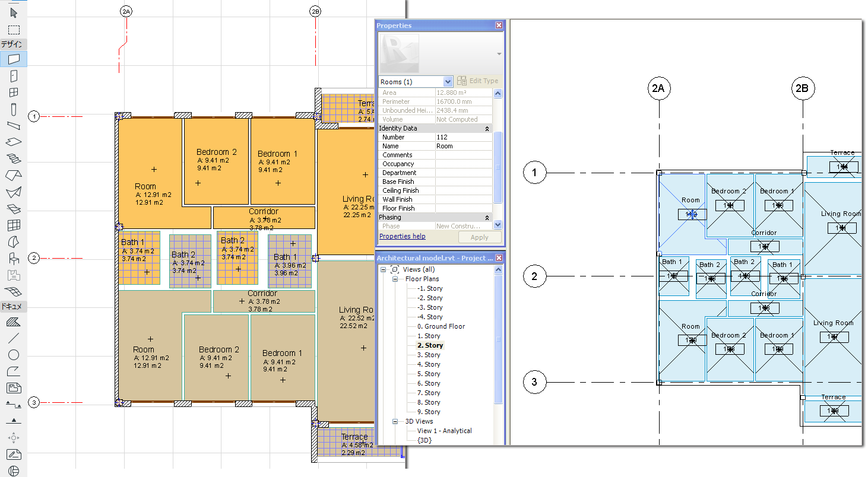
Task: Pick the Circle/Arc tool
Action: [14, 355]
